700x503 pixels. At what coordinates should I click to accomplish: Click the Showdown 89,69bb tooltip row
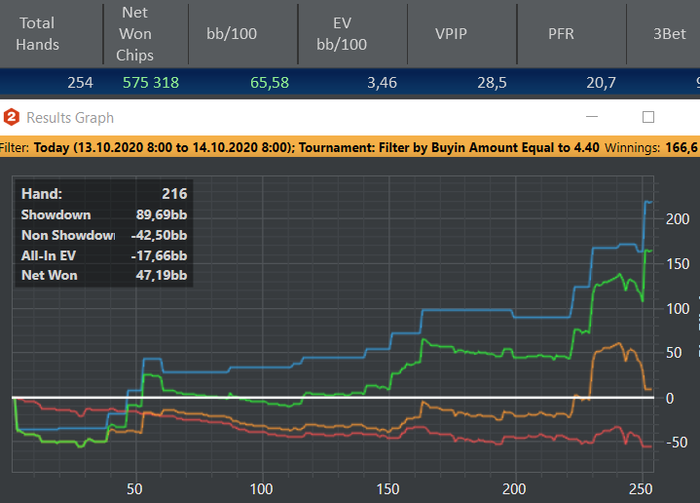pos(104,215)
